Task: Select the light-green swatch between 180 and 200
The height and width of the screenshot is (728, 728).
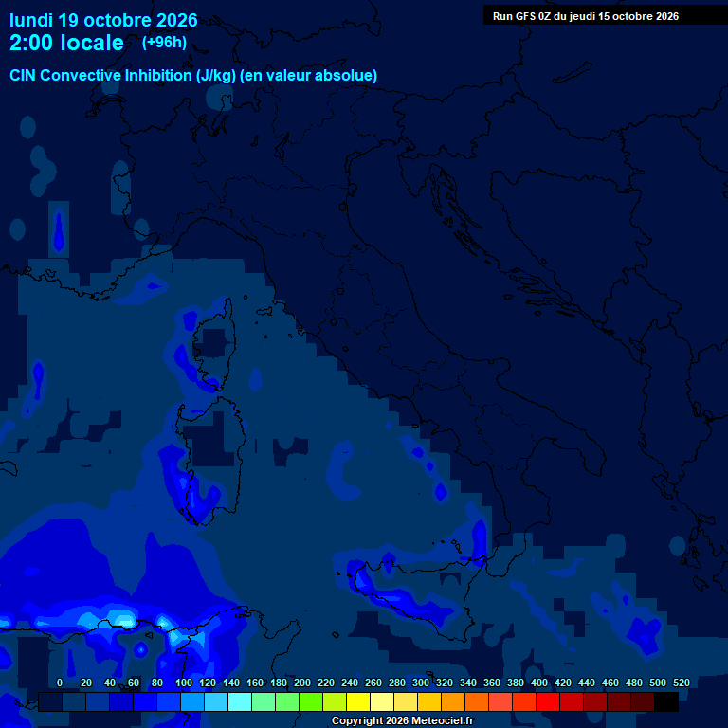Action: pos(287,701)
